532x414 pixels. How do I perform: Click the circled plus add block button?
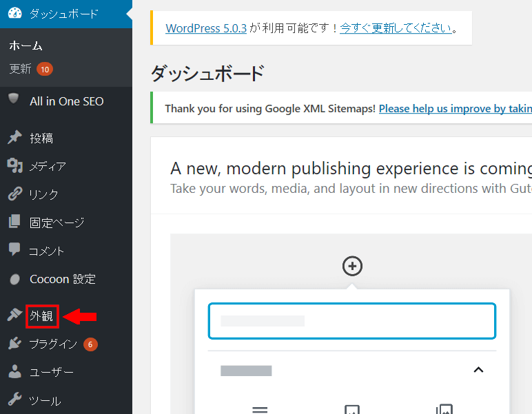[352, 267]
